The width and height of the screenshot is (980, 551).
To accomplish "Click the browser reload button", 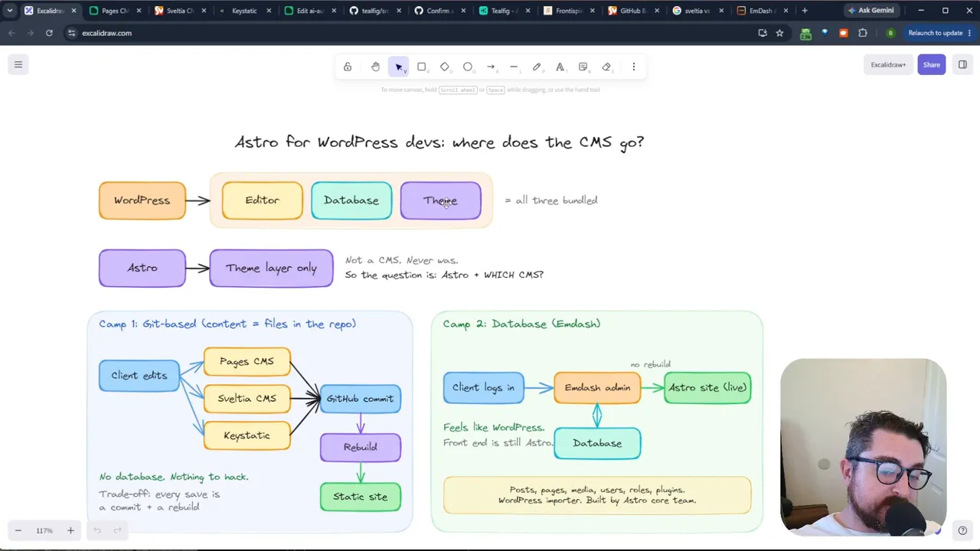I will pyautogui.click(x=49, y=33).
